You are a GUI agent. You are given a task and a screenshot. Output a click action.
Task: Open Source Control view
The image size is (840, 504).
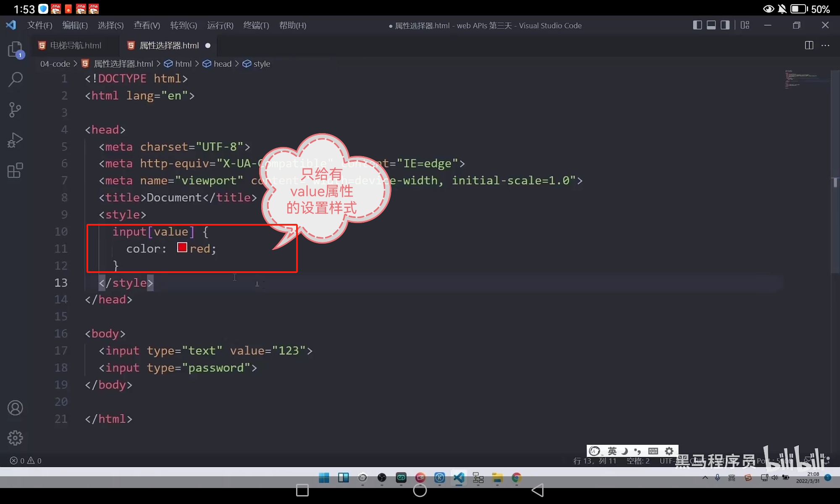16,110
